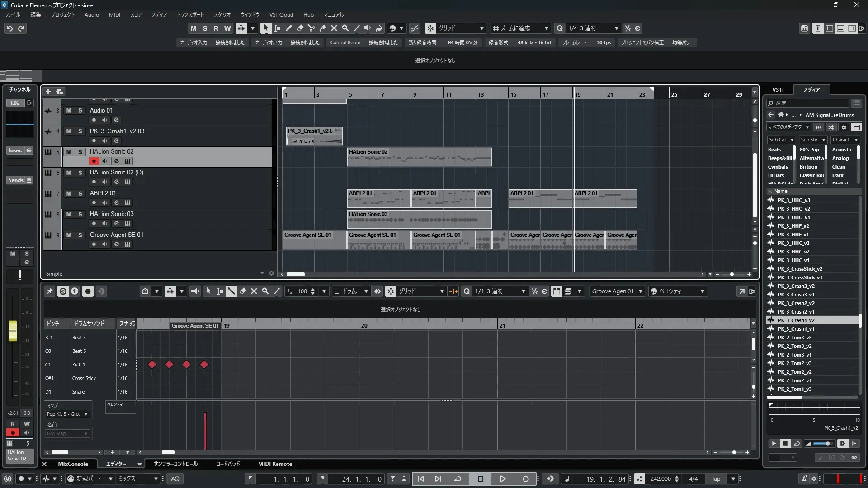Open the Pop Kit 3 drum map dropdown
The height and width of the screenshot is (488, 868).
click(67, 414)
